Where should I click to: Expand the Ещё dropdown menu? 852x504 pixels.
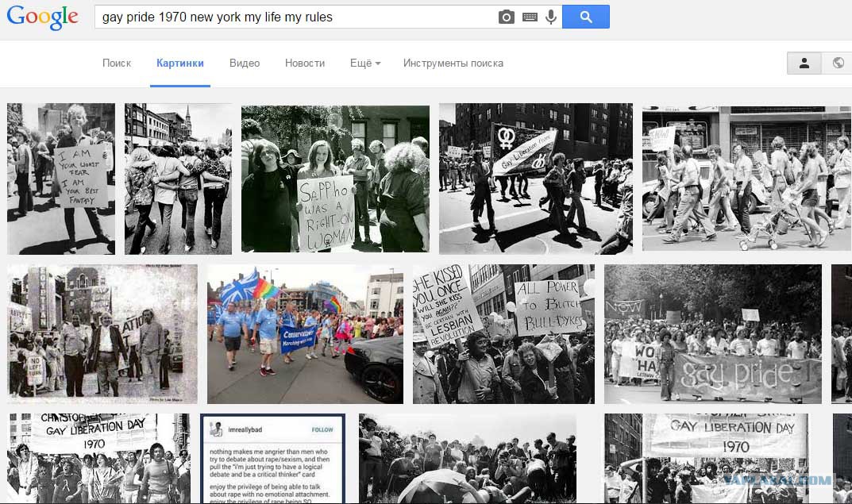365,63
